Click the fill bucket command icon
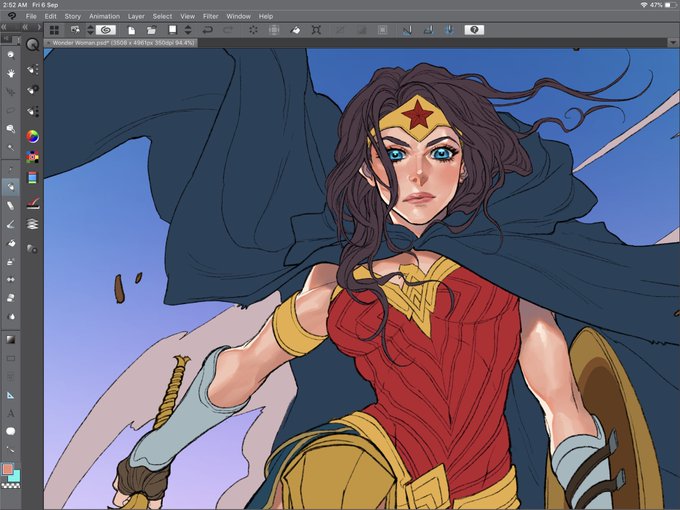 coord(295,30)
